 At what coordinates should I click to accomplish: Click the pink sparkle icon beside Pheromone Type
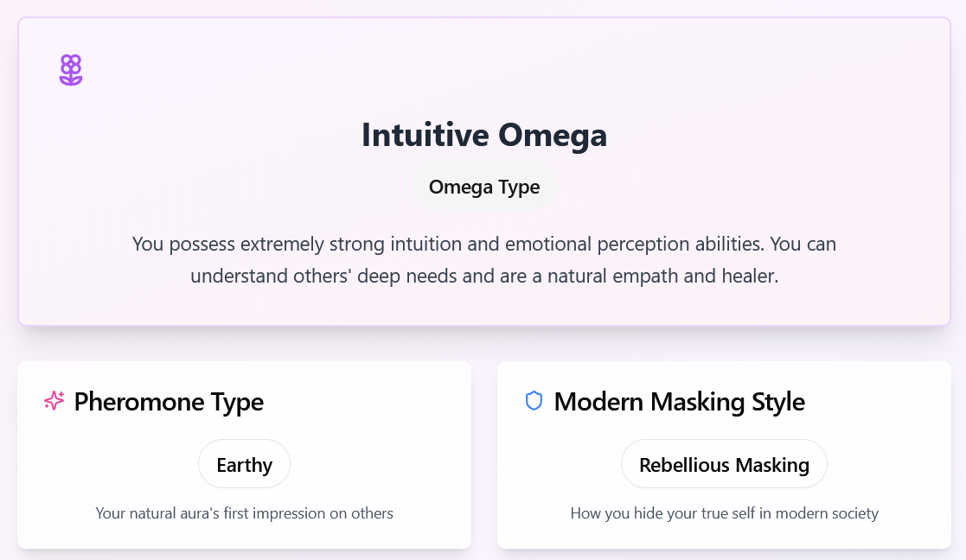(x=54, y=401)
